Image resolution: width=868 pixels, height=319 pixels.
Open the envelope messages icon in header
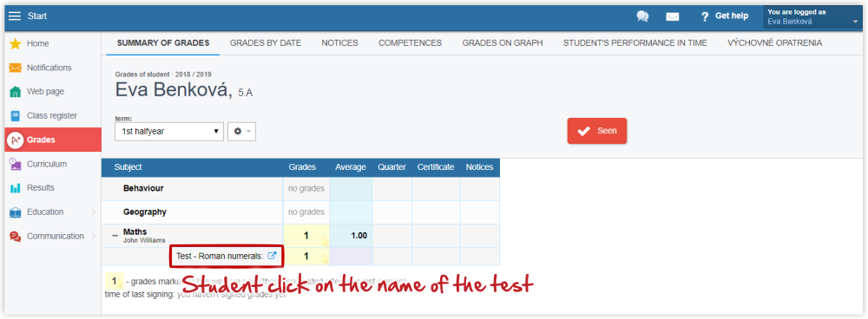pos(673,17)
